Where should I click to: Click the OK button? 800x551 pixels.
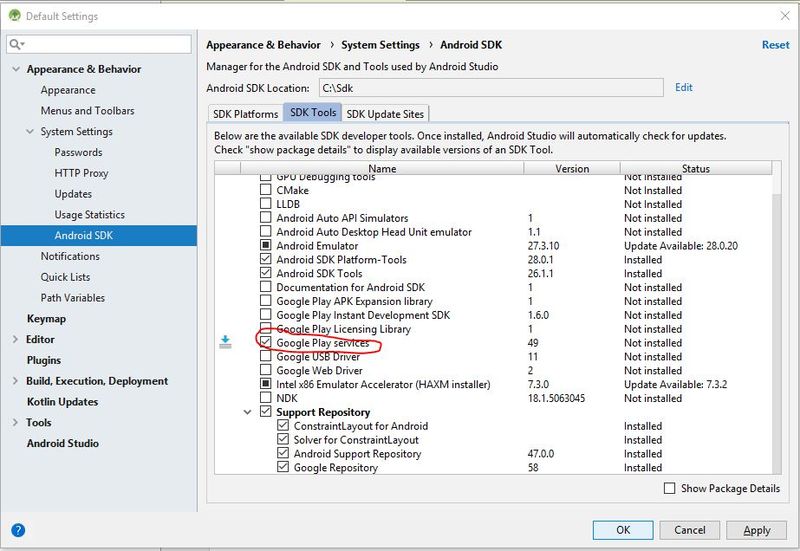tap(623, 530)
